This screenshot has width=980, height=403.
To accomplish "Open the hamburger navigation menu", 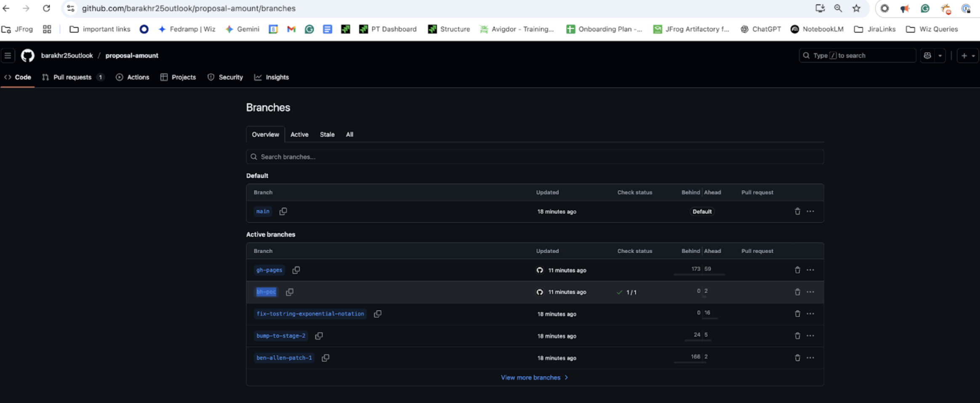I will click(8, 56).
